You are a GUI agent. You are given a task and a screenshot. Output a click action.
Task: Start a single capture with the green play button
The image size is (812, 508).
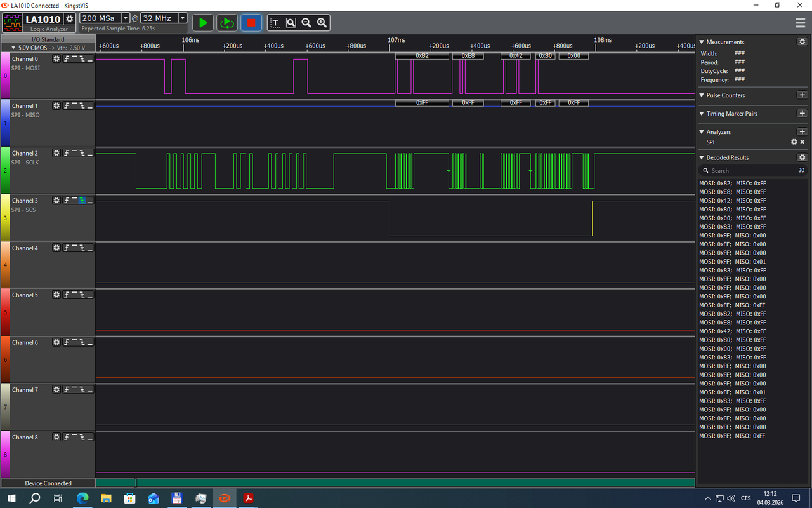point(203,23)
